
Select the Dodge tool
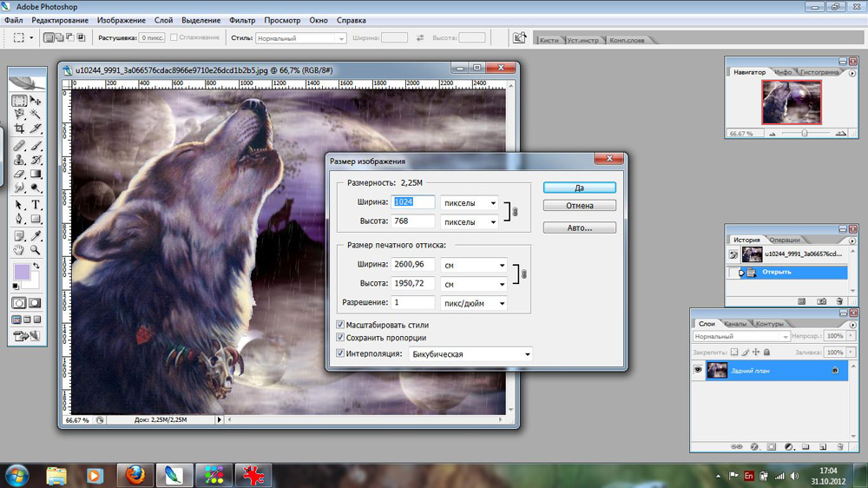36,188
